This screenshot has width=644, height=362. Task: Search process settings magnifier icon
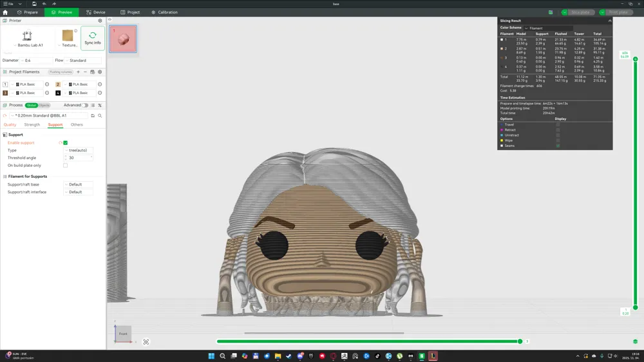click(100, 116)
